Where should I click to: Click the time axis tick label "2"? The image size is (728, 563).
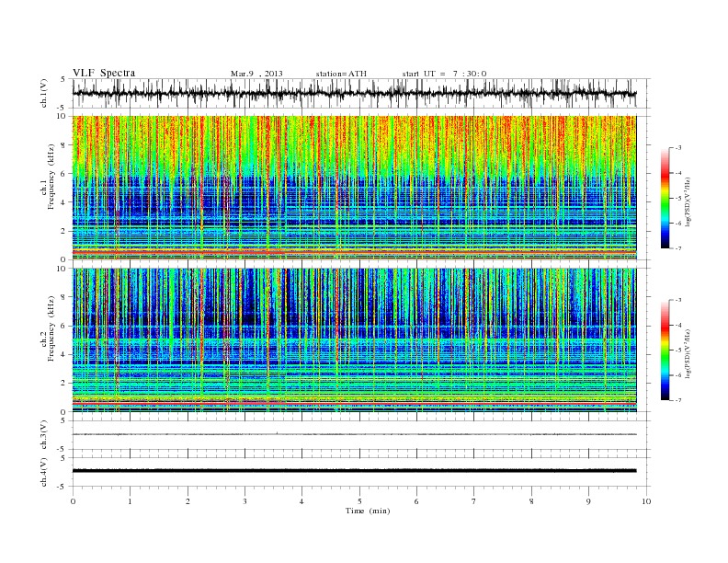point(188,501)
